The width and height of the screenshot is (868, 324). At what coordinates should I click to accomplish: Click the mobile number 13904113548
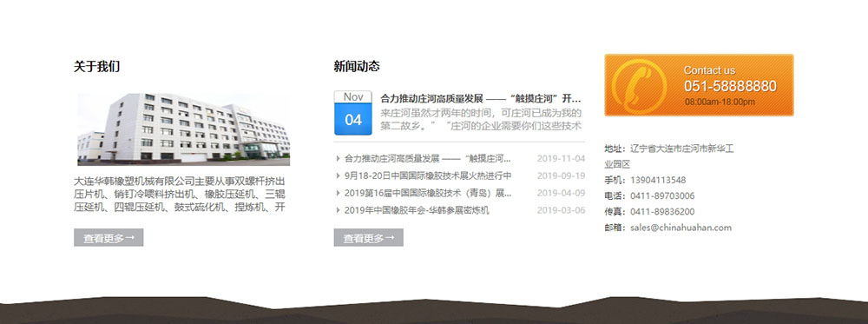pyautogui.click(x=658, y=180)
